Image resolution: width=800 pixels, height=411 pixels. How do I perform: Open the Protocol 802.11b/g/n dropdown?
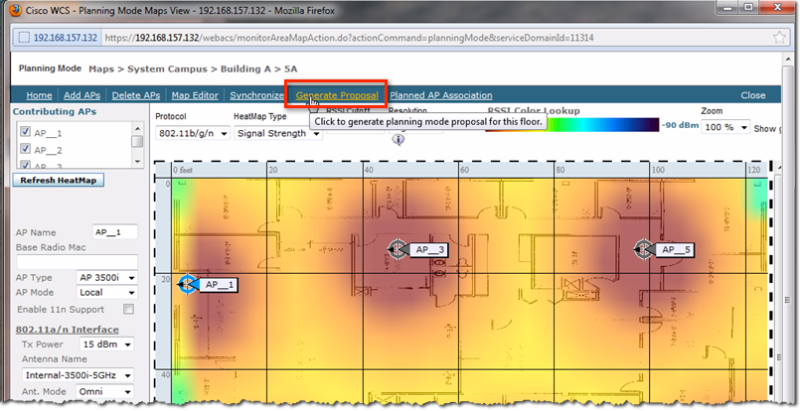coord(192,134)
